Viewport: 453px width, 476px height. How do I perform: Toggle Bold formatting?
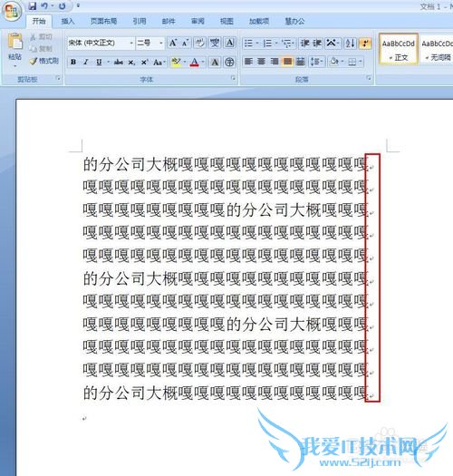click(73, 62)
